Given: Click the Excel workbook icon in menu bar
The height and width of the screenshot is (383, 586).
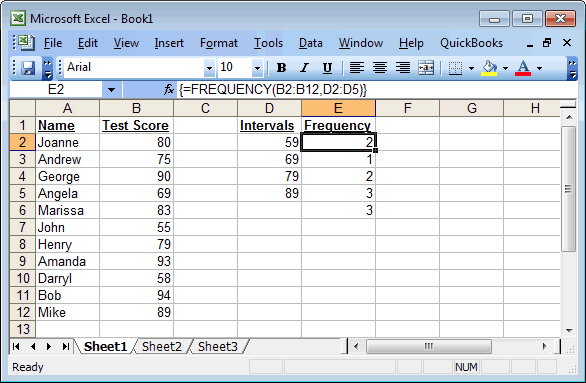Looking at the screenshot, I should [26, 43].
